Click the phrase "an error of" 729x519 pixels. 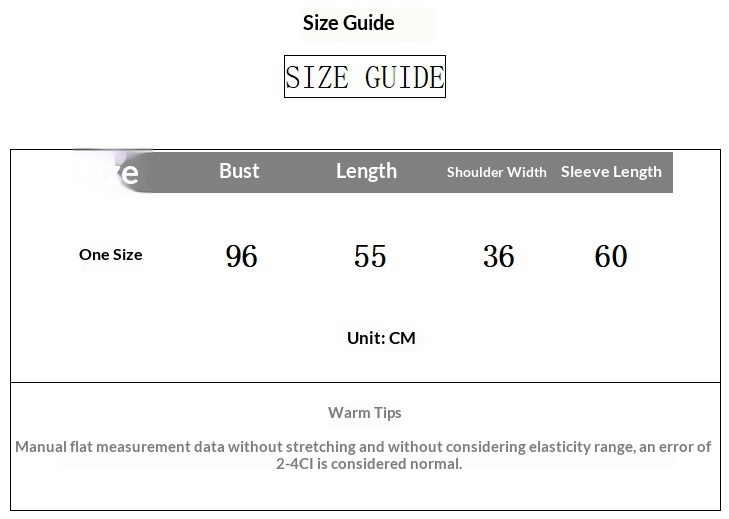(675, 446)
